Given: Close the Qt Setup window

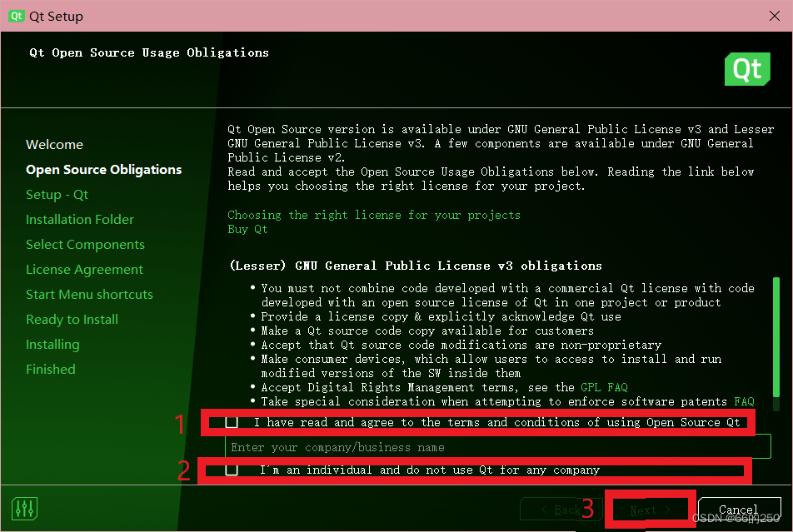Looking at the screenshot, I should click(x=775, y=16).
